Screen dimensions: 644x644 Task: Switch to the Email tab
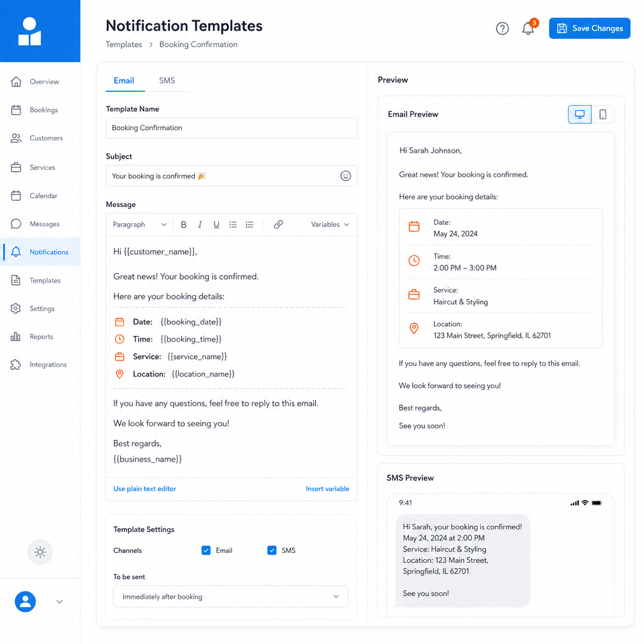[x=124, y=80]
